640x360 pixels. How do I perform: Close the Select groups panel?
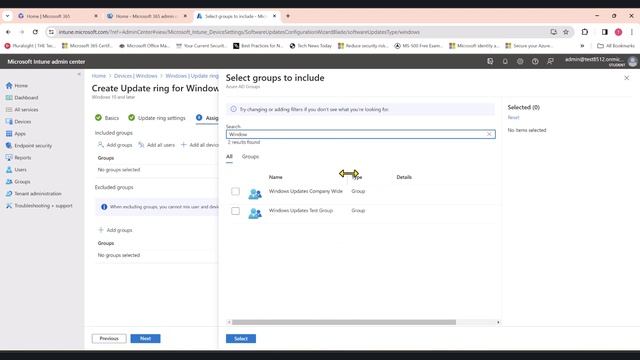click(x=627, y=78)
